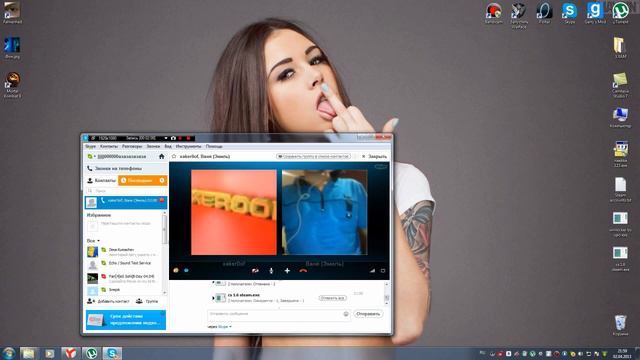Click the orange video thumbnail of first participant

click(x=233, y=212)
